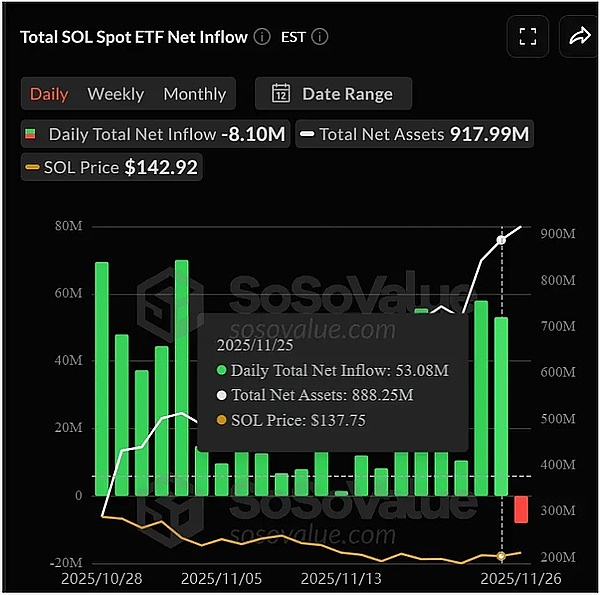This screenshot has width=600, height=595.
Task: Click the Daily Total Net Inflow legend icon
Action: point(33,134)
